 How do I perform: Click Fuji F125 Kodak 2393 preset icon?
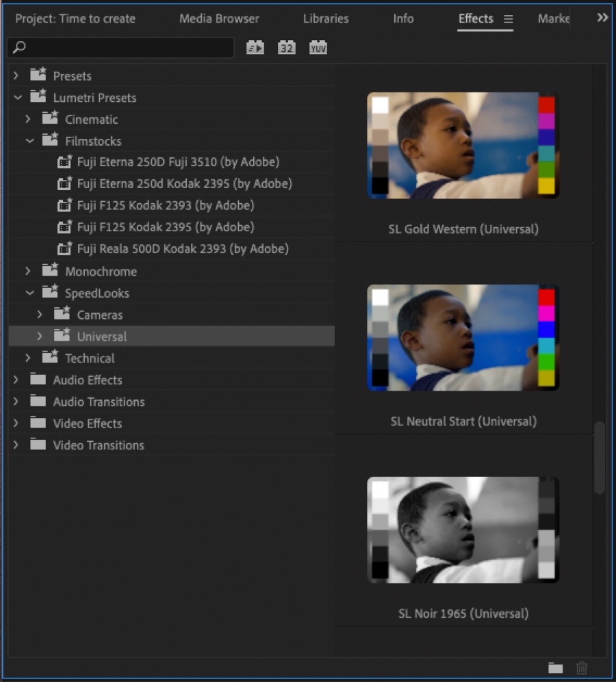click(x=64, y=205)
